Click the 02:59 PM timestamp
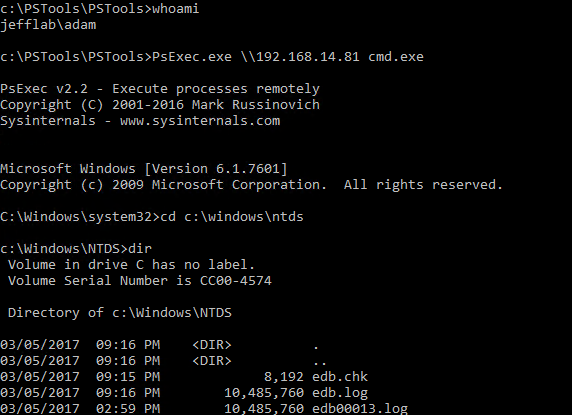 pos(128,408)
